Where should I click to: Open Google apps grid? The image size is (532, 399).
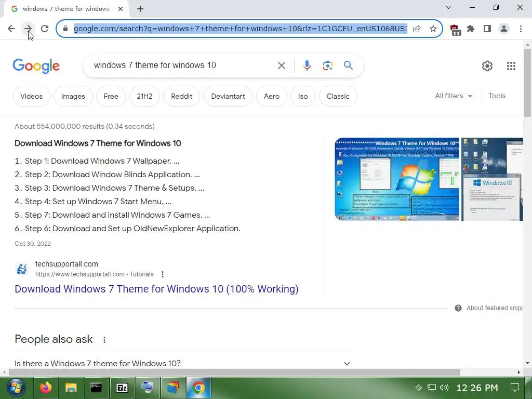coord(511,66)
